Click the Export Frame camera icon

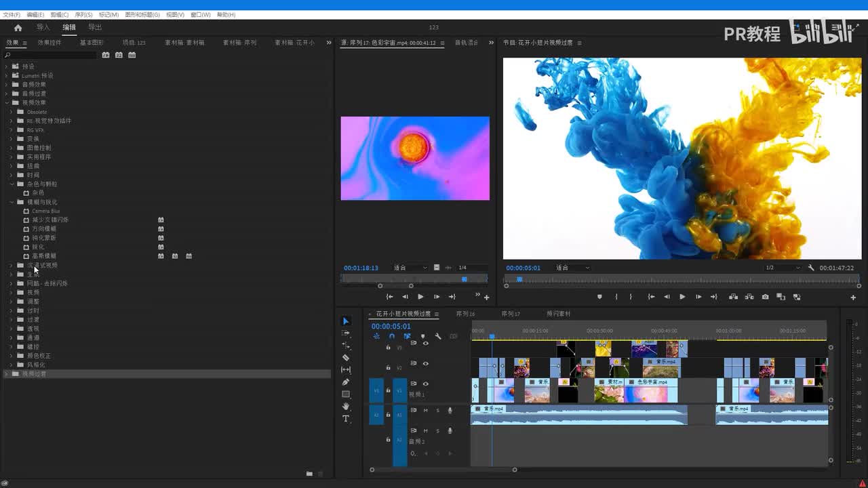pos(765,297)
